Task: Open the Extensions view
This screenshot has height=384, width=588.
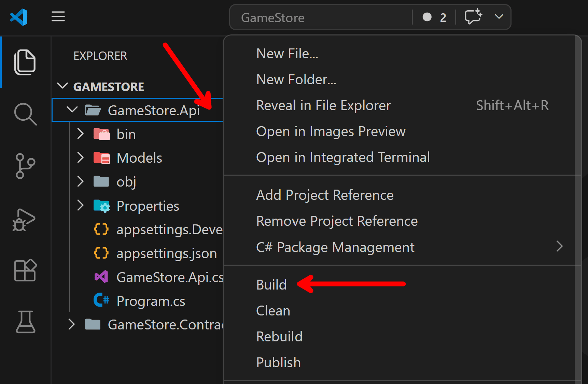Action: (25, 270)
